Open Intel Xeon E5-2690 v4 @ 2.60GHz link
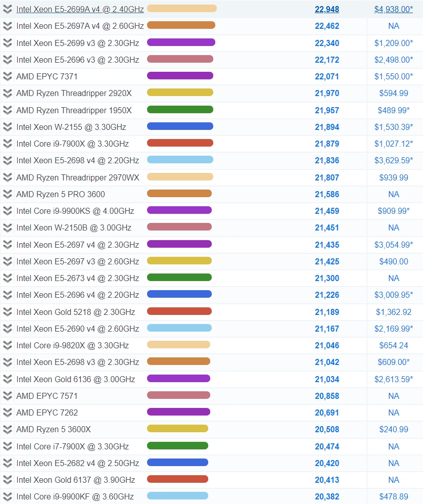 coord(78,329)
